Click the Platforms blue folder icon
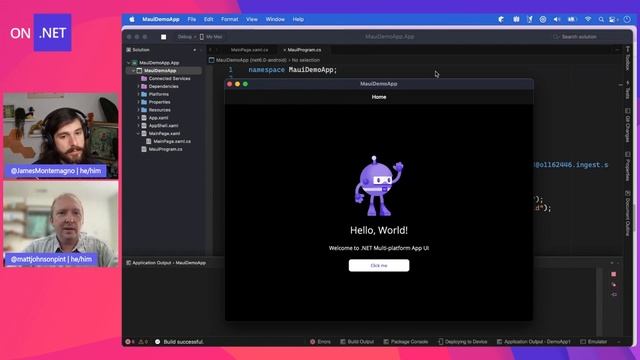Image resolution: width=640 pixels, height=360 pixels. [144, 94]
